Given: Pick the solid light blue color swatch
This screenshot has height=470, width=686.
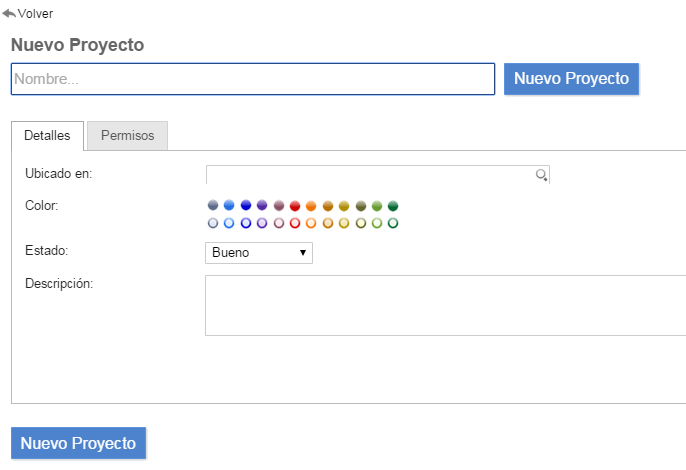Looking at the screenshot, I should point(229,206).
